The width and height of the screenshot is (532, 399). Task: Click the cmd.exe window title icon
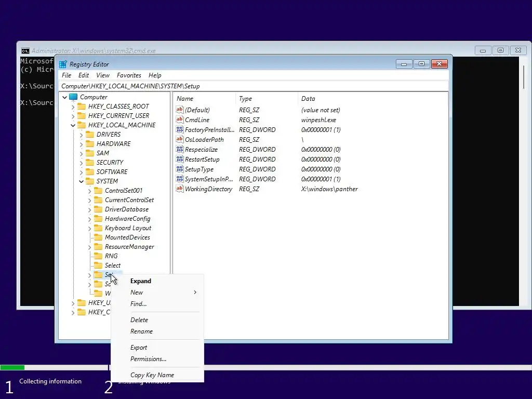point(25,51)
